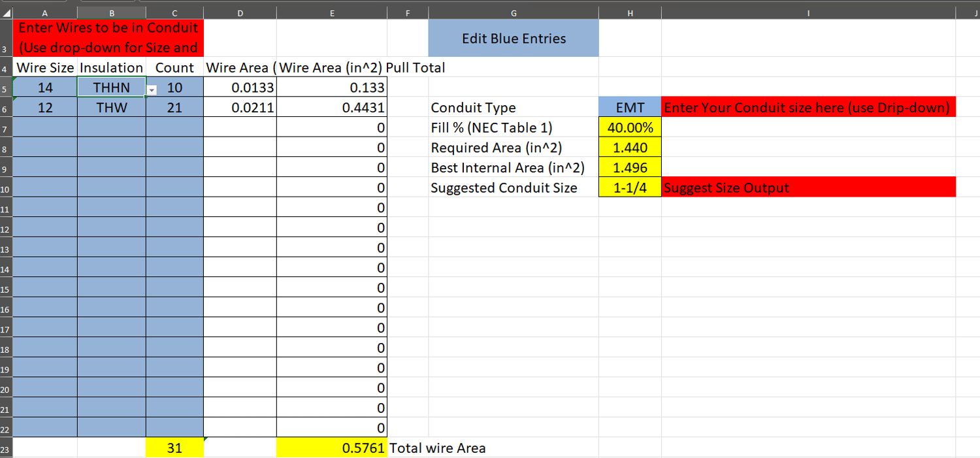Select Best Internal Area (in^2) label
This screenshot has width=980, height=458.
point(514,167)
